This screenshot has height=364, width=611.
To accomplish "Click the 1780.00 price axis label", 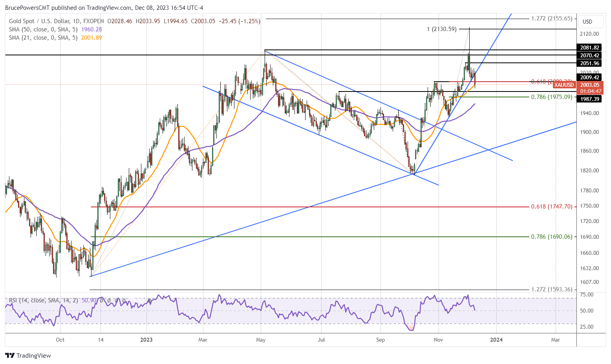I will pyautogui.click(x=589, y=191).
